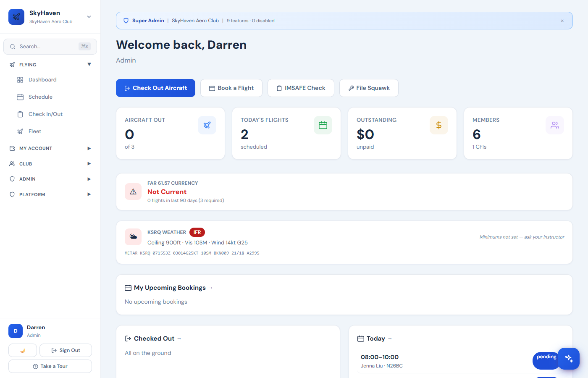This screenshot has width=588, height=378.
Task: Click the Aircraft Out plane icon card
Action: (x=207, y=125)
